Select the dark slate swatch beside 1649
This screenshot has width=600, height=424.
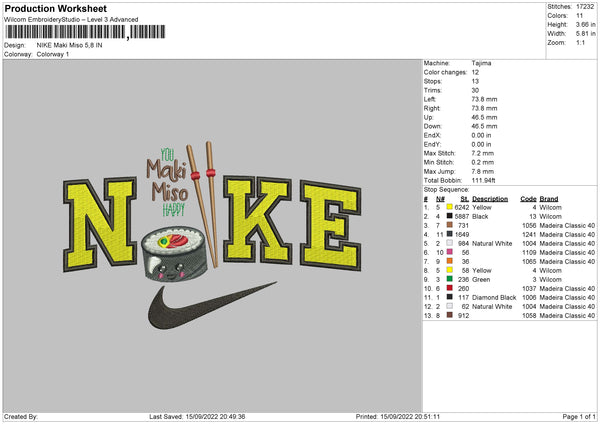click(x=450, y=234)
